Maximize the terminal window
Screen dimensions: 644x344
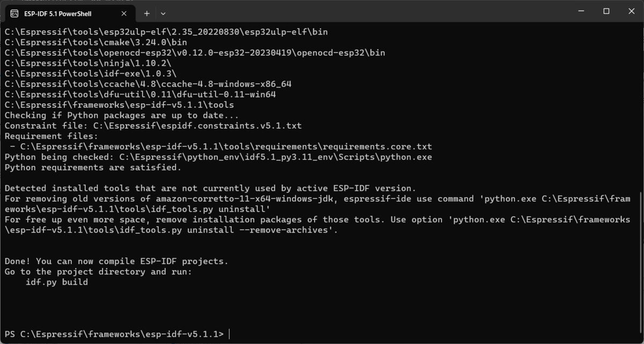[606, 11]
